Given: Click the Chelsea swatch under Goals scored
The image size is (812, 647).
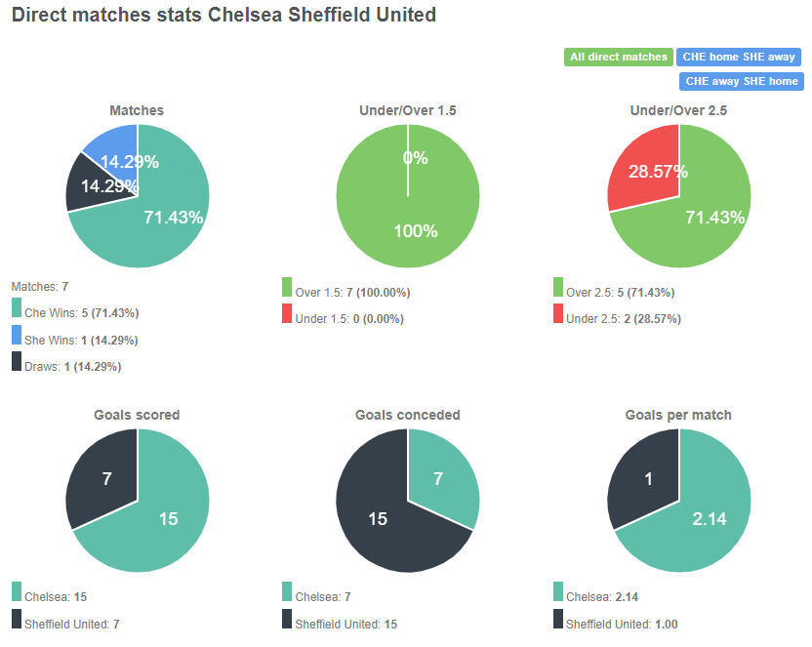Looking at the screenshot, I should (15, 591).
